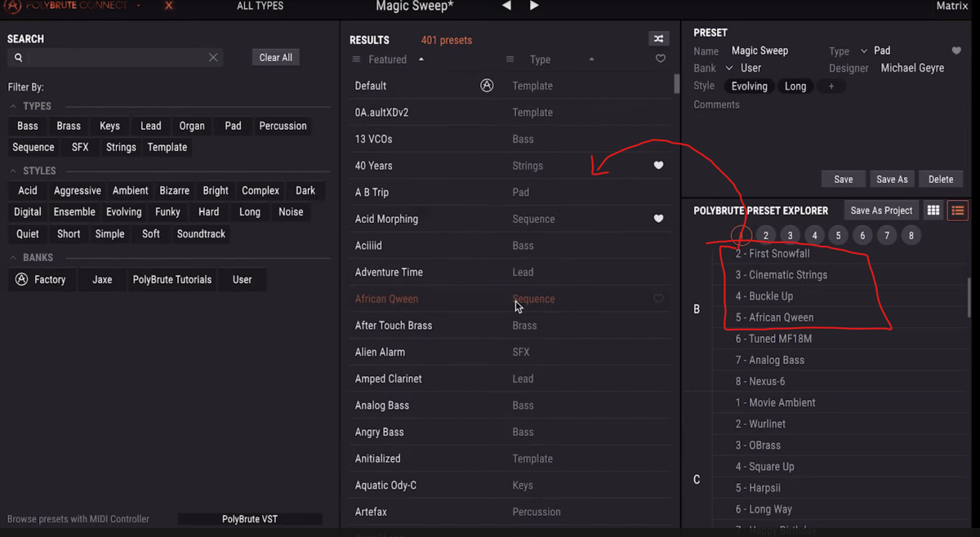This screenshot has width=980, height=537.
Task: Toggle the Evolving style filter
Action: point(124,211)
